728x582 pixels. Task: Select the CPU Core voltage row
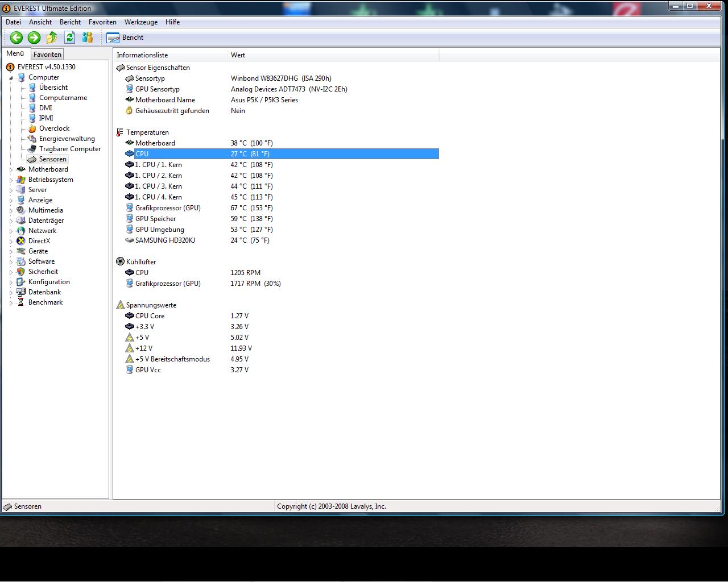(x=282, y=316)
